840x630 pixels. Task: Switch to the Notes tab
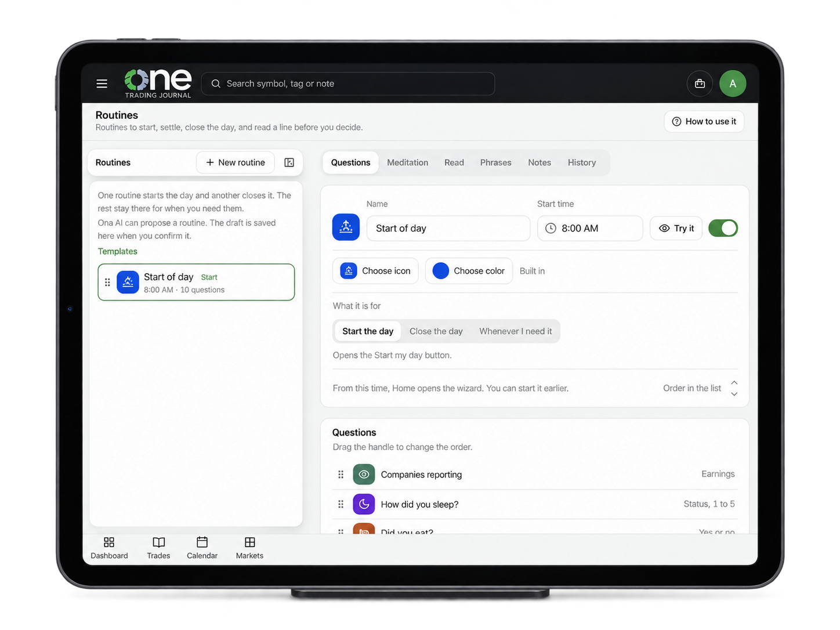tap(540, 162)
